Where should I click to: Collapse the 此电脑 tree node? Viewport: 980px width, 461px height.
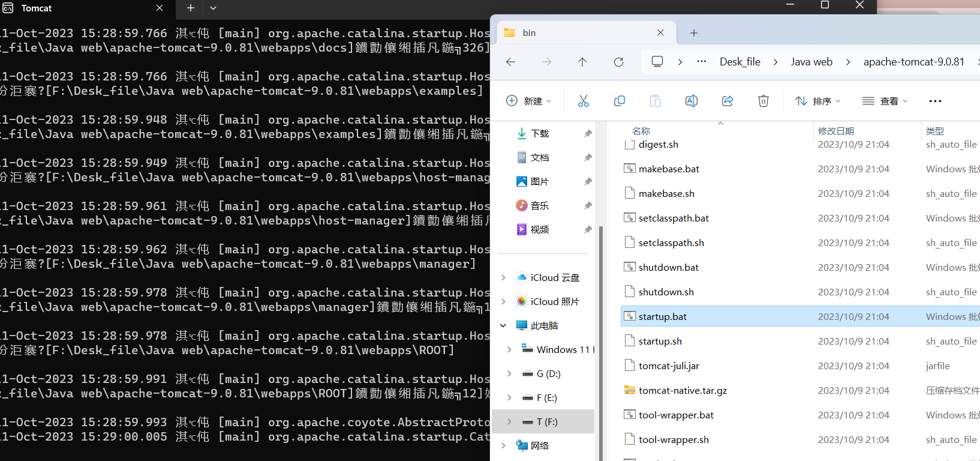(x=503, y=325)
